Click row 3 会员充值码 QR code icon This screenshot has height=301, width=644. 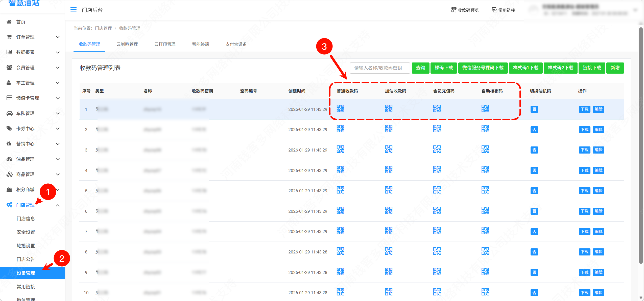coord(437,149)
